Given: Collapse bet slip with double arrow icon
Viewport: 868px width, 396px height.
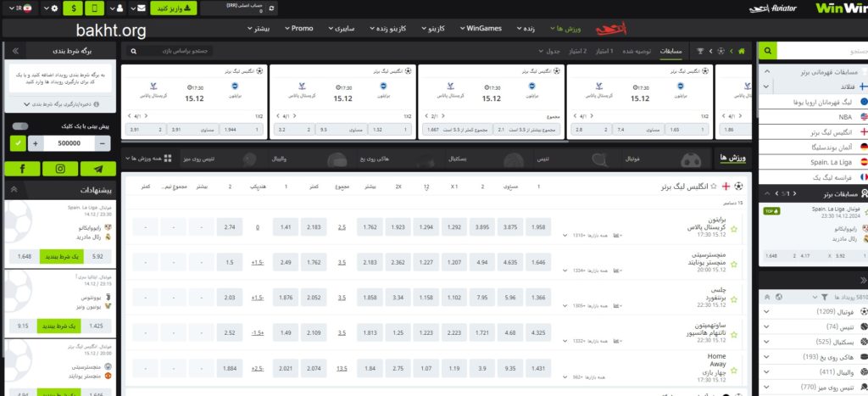Looking at the screenshot, I should point(15,51).
